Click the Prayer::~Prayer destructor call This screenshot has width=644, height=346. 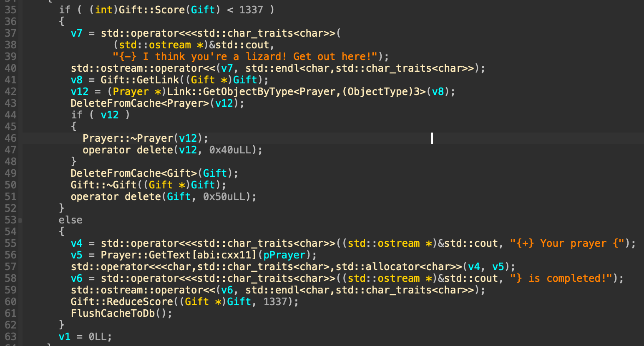(x=128, y=138)
